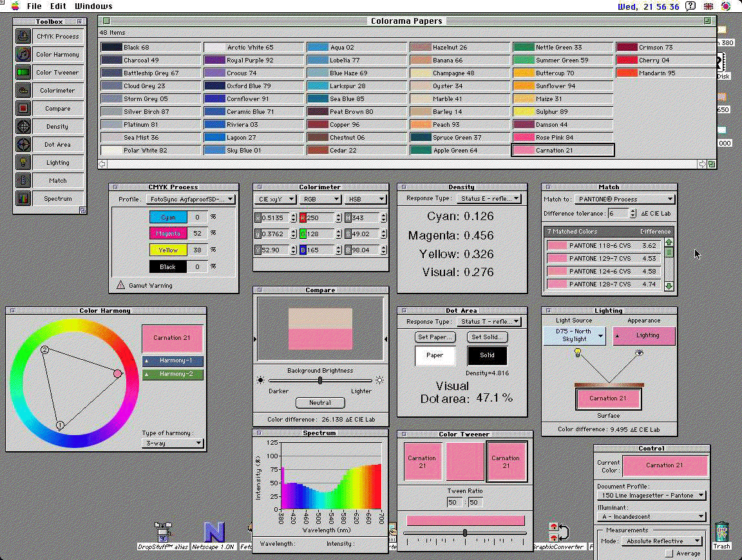Open Spectrum icon in Toolbox
The image size is (742, 560).
pyautogui.click(x=23, y=198)
